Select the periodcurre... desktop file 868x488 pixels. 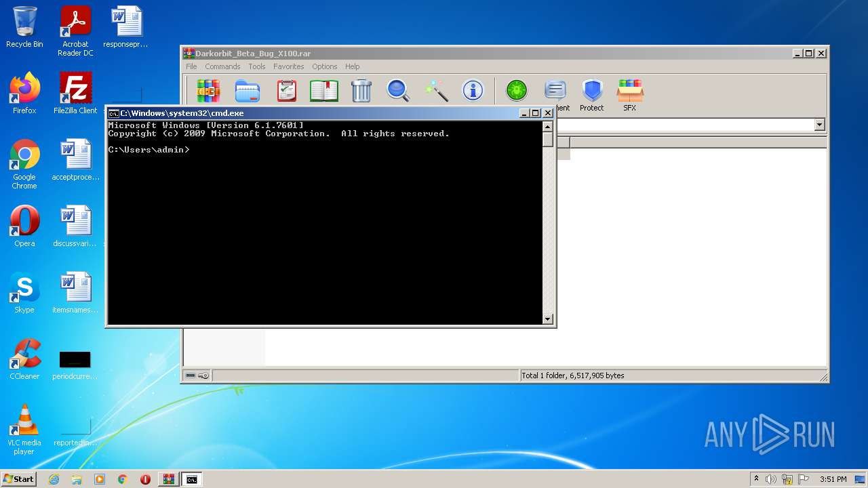click(x=75, y=365)
